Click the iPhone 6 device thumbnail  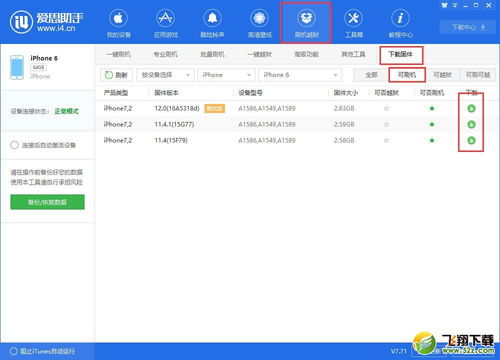click(17, 67)
